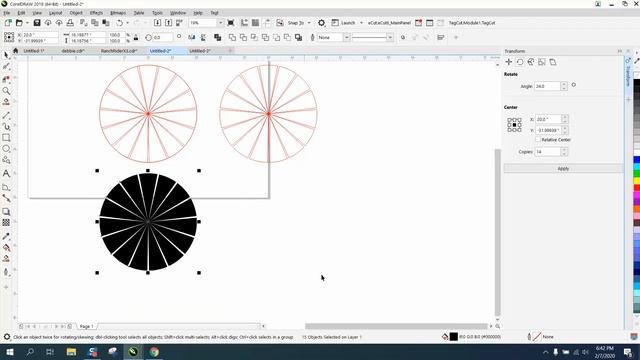
Task: Click the Apply button in Transform
Action: 563,169
